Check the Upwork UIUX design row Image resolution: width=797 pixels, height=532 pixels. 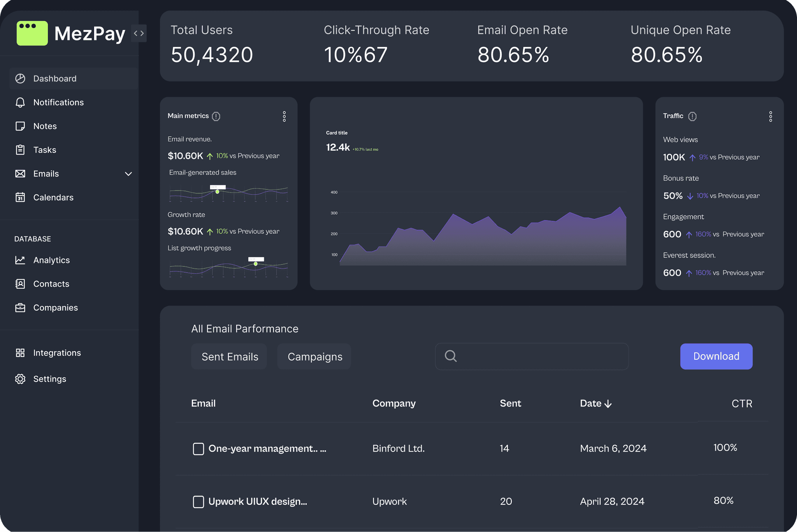pos(198,501)
